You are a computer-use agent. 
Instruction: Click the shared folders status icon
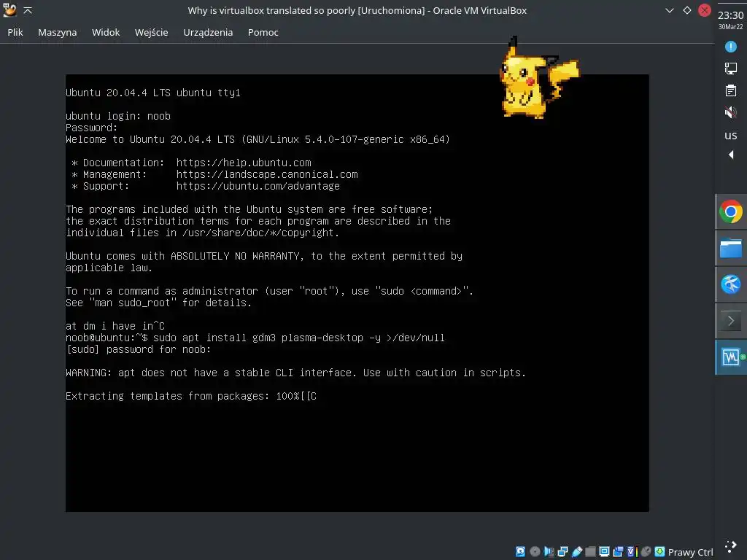(x=590, y=551)
